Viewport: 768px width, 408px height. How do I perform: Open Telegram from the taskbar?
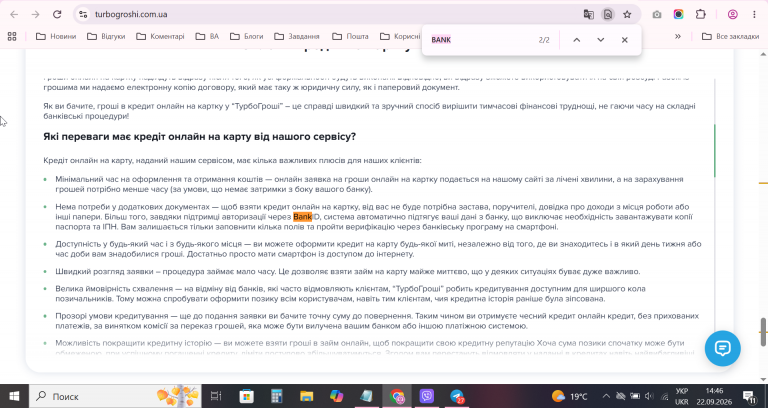tap(457, 396)
